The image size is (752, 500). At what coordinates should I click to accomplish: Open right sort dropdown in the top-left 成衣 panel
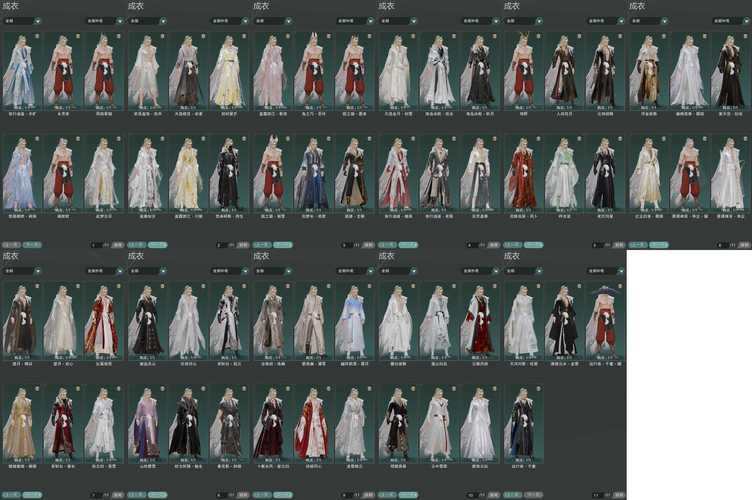tap(103, 20)
